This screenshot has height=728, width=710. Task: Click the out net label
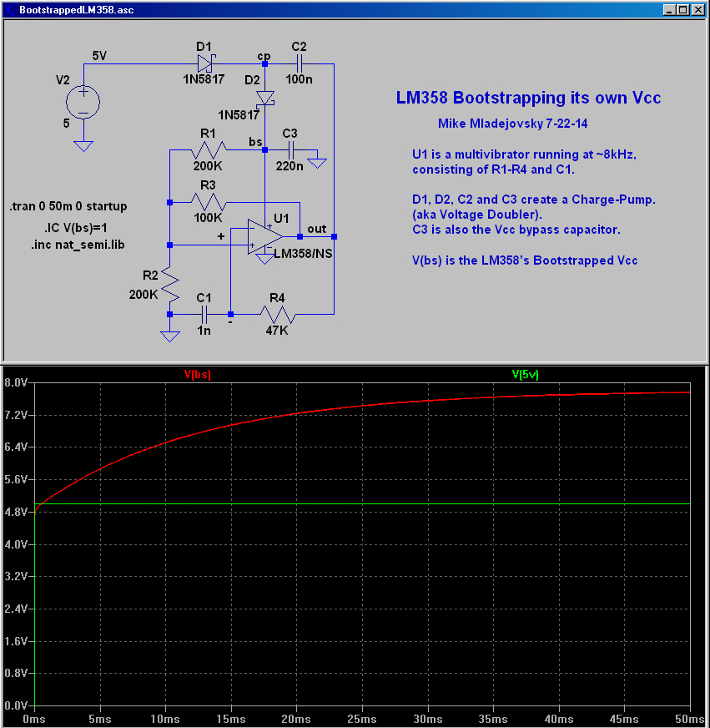click(x=317, y=229)
